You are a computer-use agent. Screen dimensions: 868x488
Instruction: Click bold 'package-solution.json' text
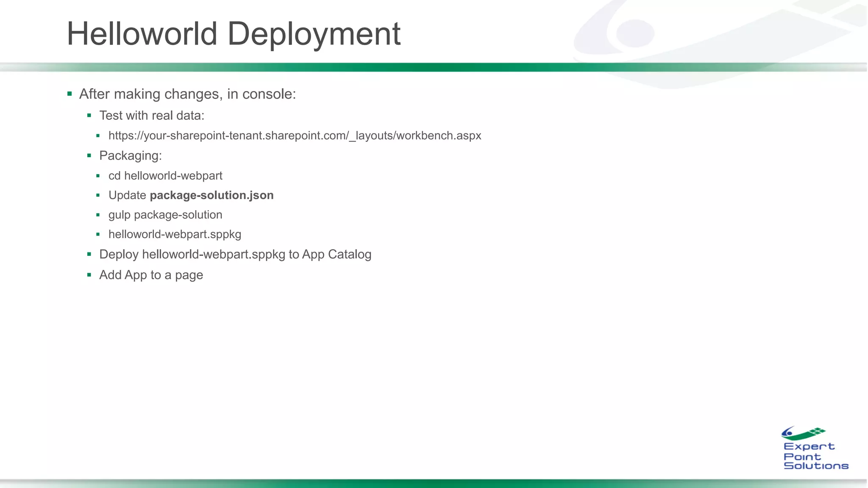click(212, 195)
